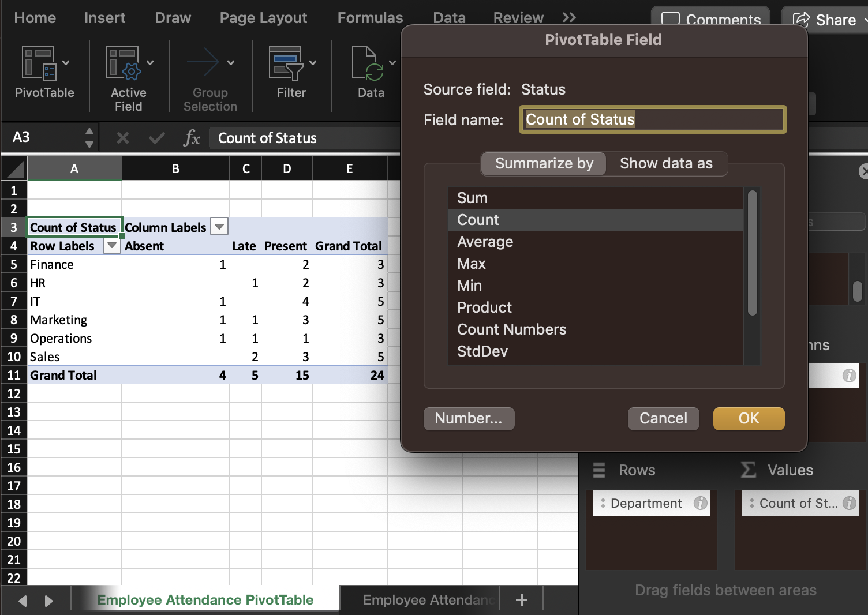Click the formula bar confirm checkmark icon
Screen dimensions: 868x615
pos(156,138)
